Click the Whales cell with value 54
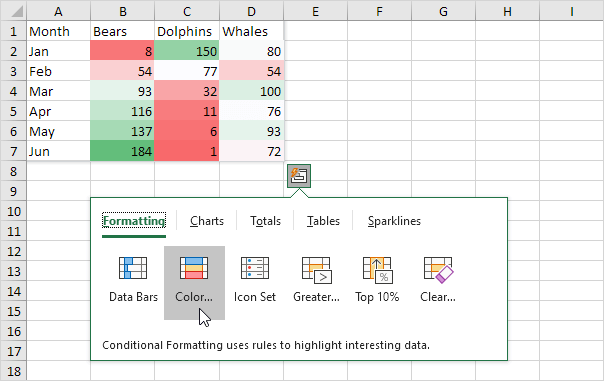Image resolution: width=604 pixels, height=381 pixels. click(252, 71)
